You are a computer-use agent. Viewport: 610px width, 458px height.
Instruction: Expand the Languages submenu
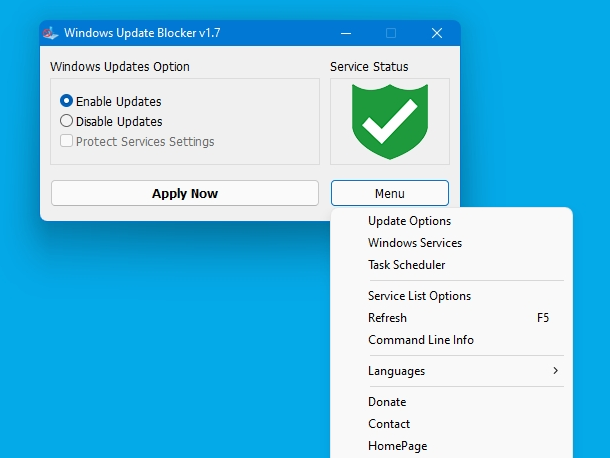(x=396, y=371)
